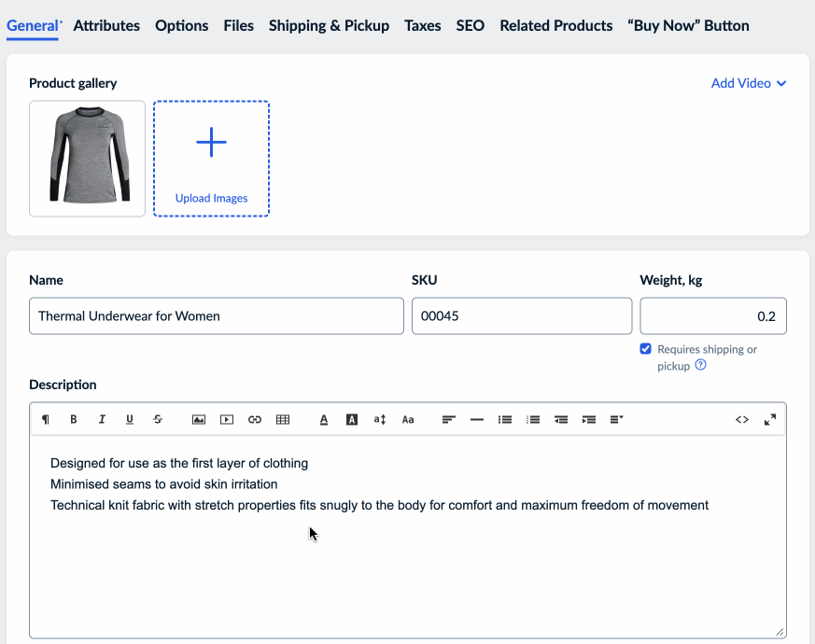This screenshot has width=815, height=644.
Task: Open the Add Video dropdown
Action: point(749,83)
